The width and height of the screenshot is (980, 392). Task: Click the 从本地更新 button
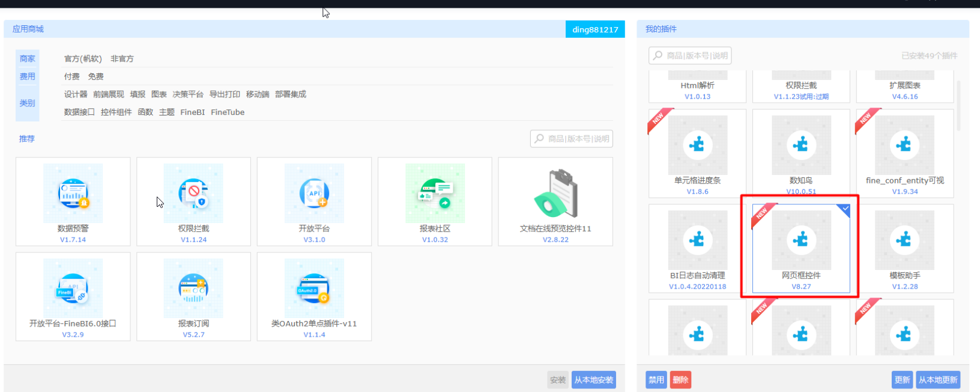[938, 380]
